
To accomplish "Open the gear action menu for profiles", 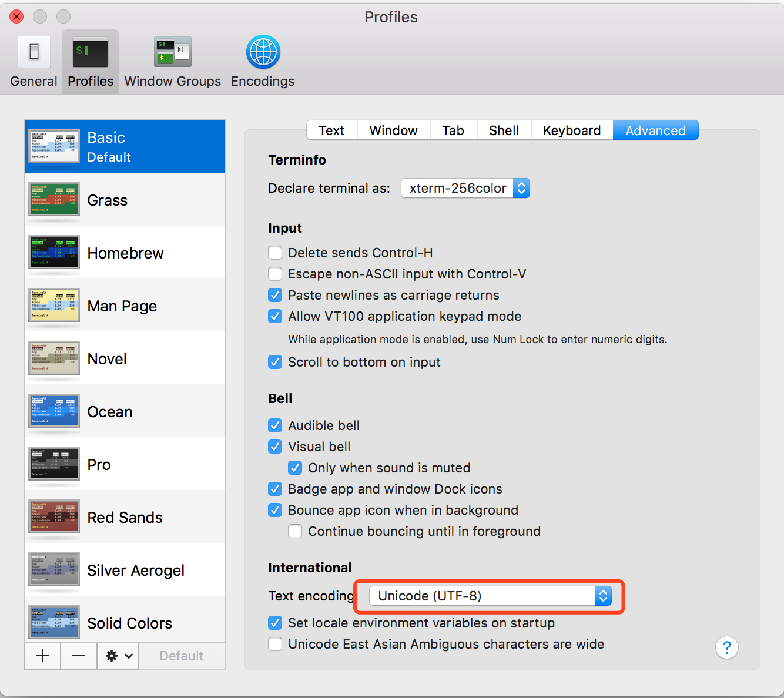I will [x=118, y=656].
